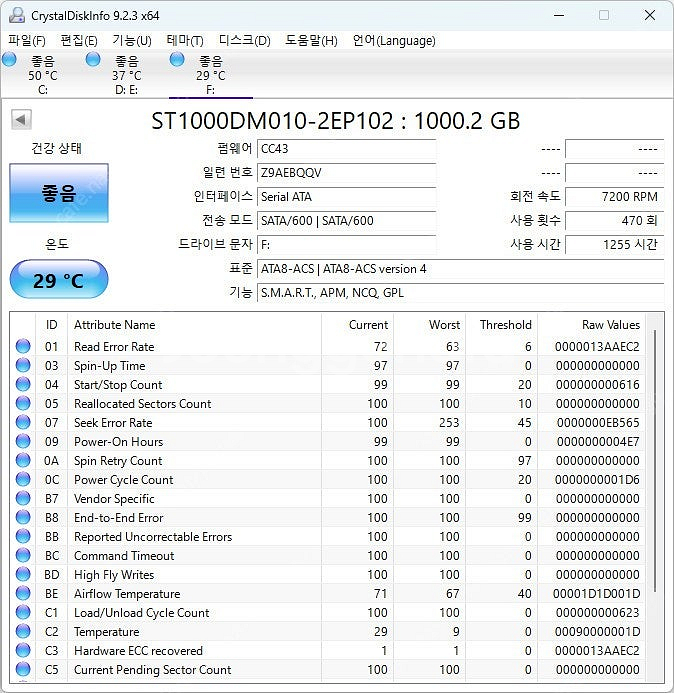674x693 pixels.
Task: Click the serial number field Z9AEBQQV
Action: click(347, 172)
